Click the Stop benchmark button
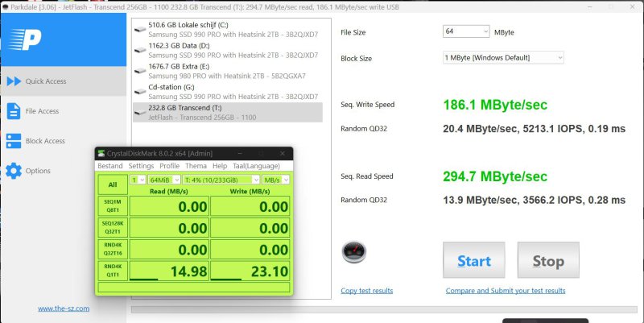644x323 pixels. click(548, 260)
